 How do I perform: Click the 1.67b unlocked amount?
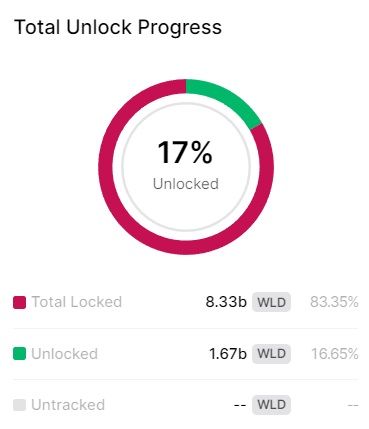[x=228, y=354]
